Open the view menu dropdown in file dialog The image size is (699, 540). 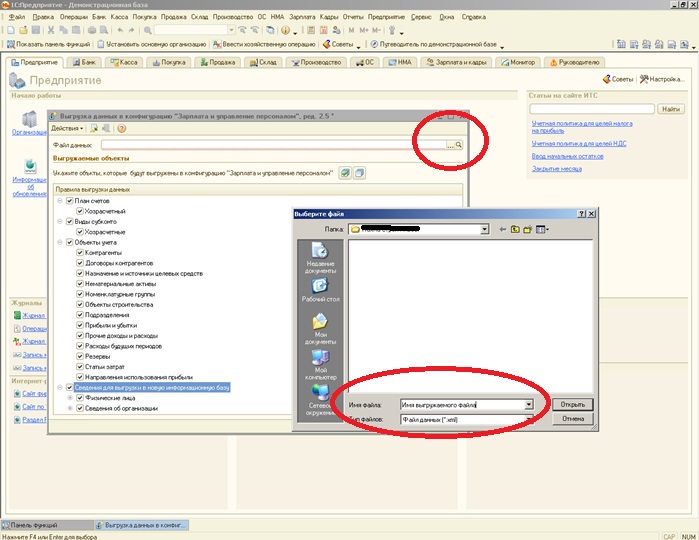tap(542, 229)
